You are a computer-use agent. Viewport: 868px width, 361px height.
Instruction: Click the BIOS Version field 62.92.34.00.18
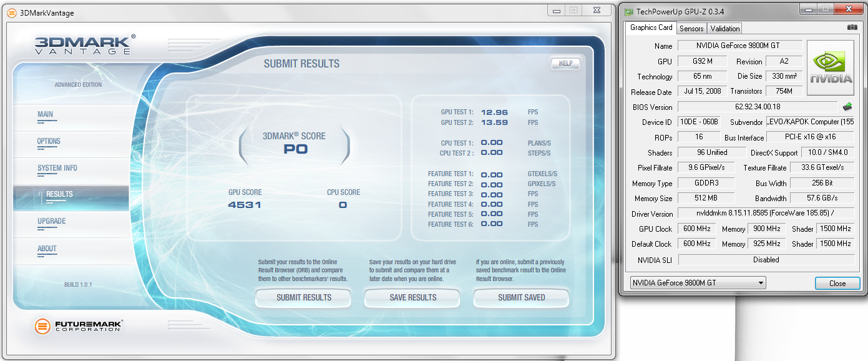click(757, 107)
